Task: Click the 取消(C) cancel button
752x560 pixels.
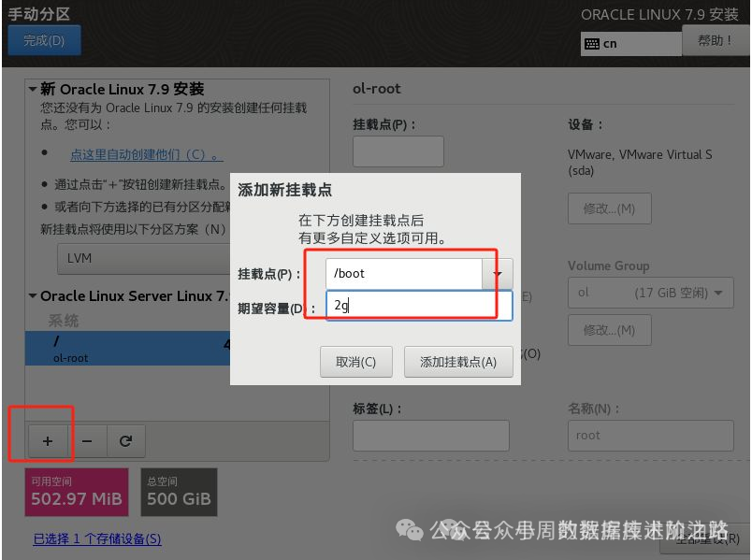Action: (355, 362)
